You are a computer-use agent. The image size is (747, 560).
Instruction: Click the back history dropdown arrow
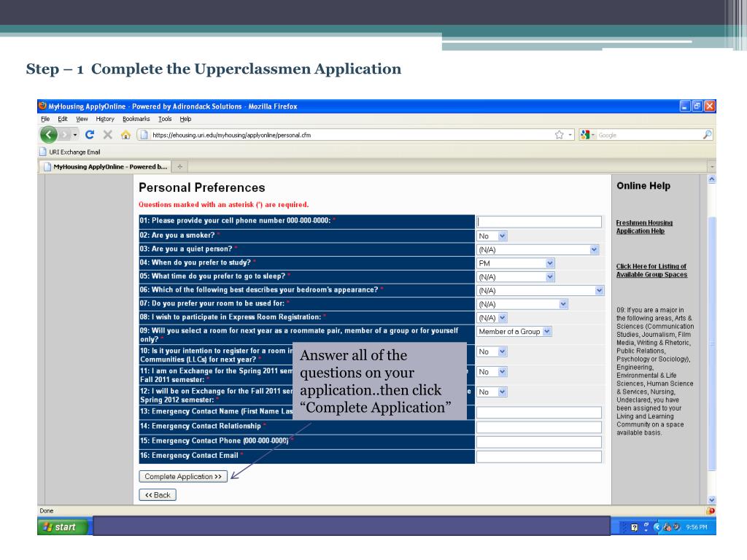pos(75,135)
